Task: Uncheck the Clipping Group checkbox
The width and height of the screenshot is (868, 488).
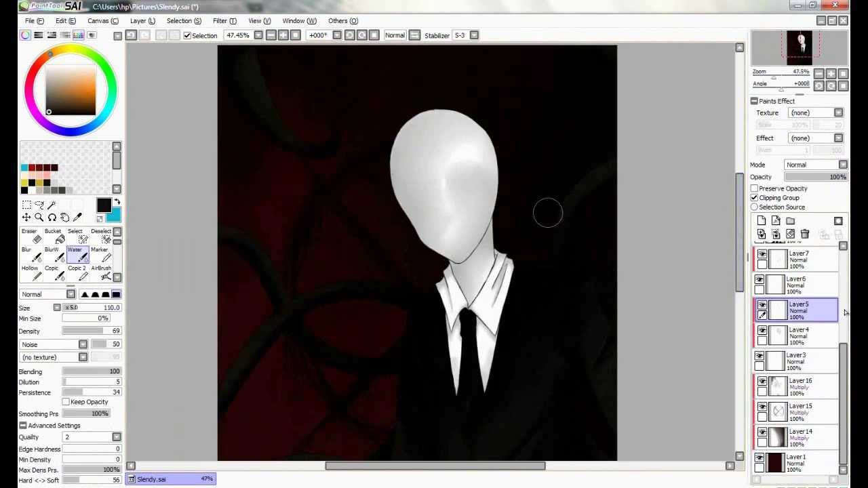Action: pos(754,198)
